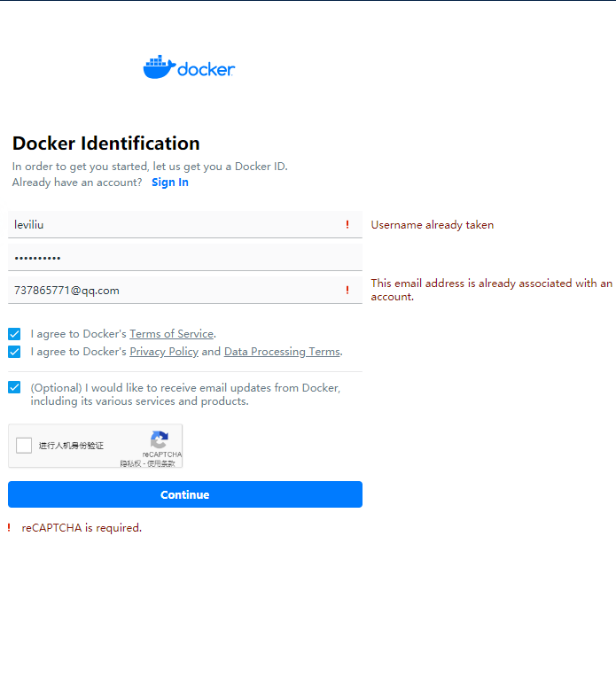This screenshot has width=616, height=676.
Task: Click the Docker Identification heading
Action: pyautogui.click(x=106, y=144)
